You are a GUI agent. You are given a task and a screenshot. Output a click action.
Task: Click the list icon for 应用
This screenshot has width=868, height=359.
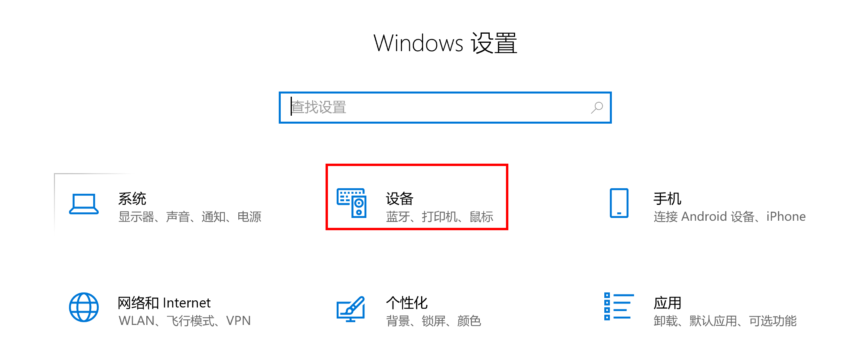pos(619,306)
